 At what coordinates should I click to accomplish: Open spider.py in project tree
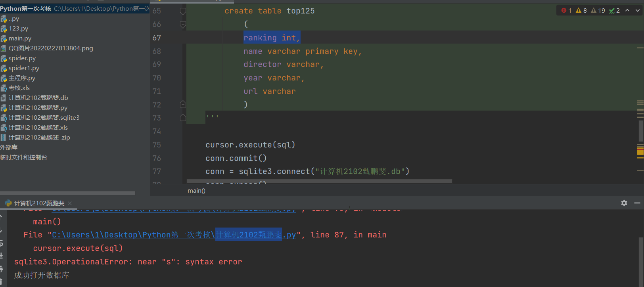[22, 58]
